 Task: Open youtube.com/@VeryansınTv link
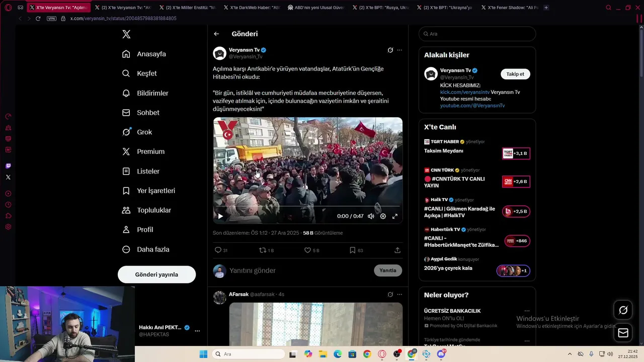[472, 106]
